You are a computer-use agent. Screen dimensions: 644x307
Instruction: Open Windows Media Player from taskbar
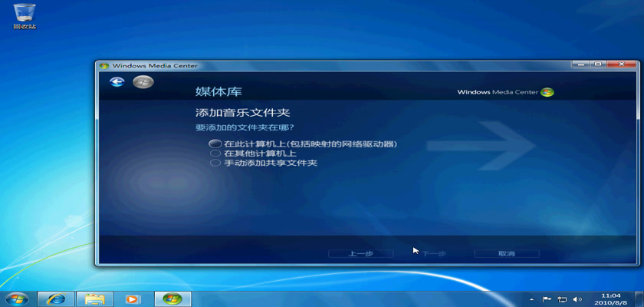click(133, 299)
